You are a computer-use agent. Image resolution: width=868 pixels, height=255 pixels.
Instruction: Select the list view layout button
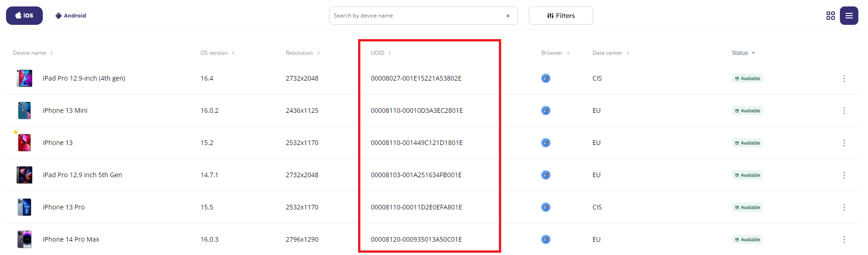pos(849,16)
